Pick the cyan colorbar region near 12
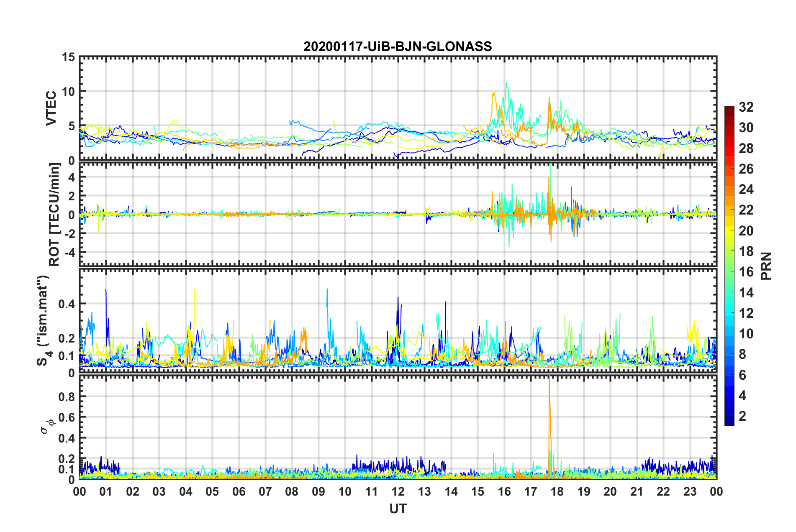 729,313
